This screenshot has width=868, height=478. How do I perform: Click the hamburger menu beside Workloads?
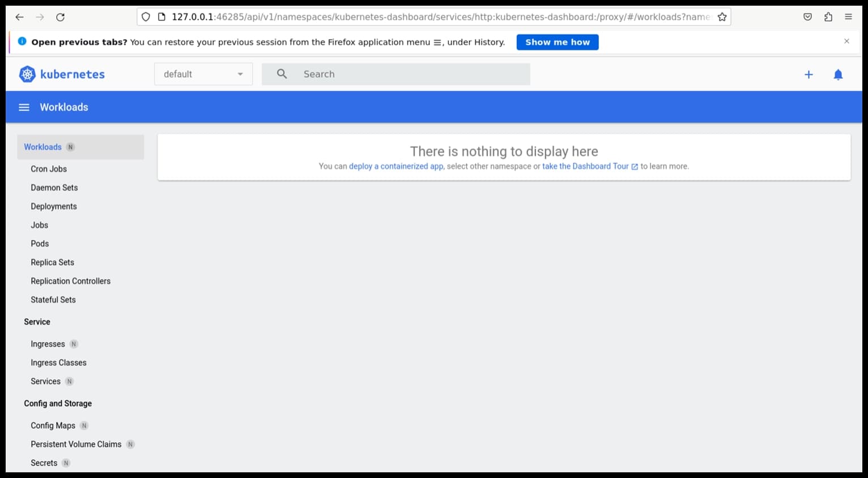pyautogui.click(x=24, y=107)
